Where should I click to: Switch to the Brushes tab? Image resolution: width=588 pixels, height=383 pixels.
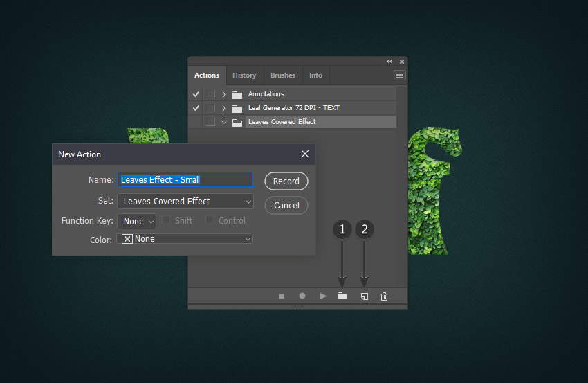coord(282,75)
